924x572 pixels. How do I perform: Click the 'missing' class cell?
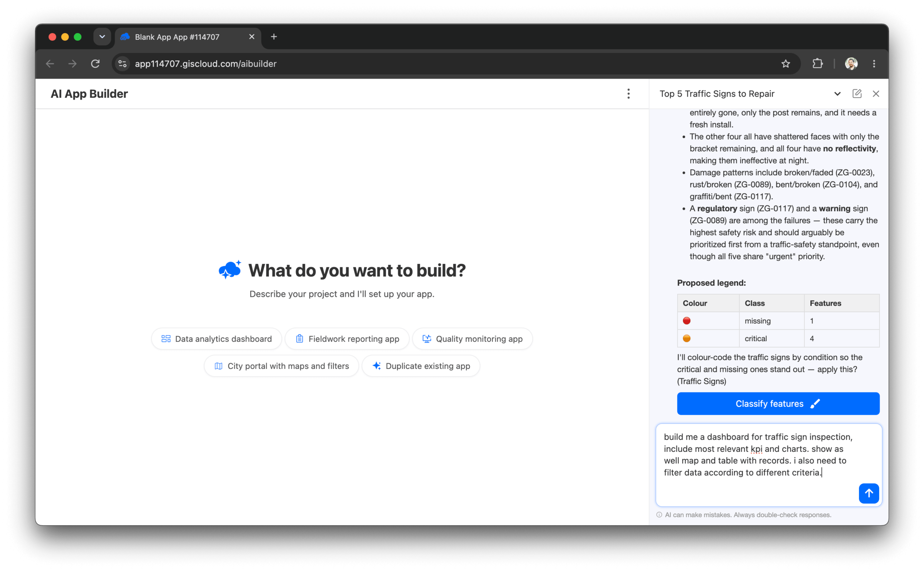[x=771, y=321]
